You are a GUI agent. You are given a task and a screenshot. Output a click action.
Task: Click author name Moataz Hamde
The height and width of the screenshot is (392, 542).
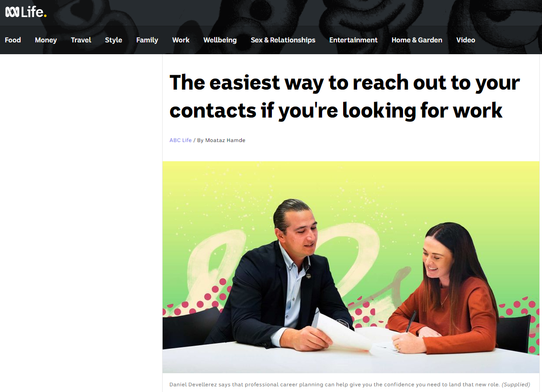[225, 140]
